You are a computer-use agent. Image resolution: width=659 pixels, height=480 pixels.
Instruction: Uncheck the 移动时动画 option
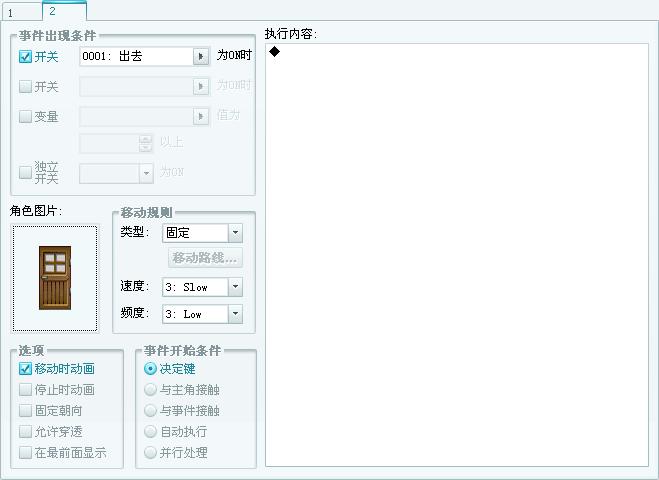point(25,369)
